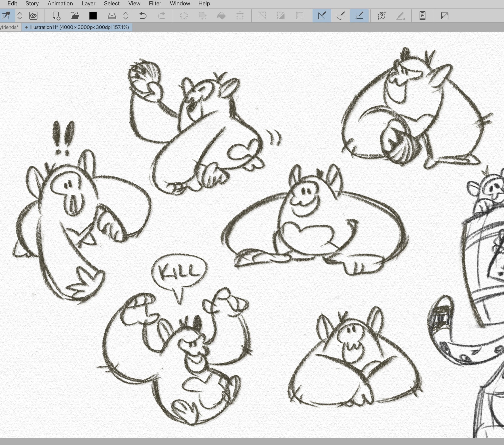Toggle Snap to Ruler
This screenshot has width=504, height=445.
[322, 16]
